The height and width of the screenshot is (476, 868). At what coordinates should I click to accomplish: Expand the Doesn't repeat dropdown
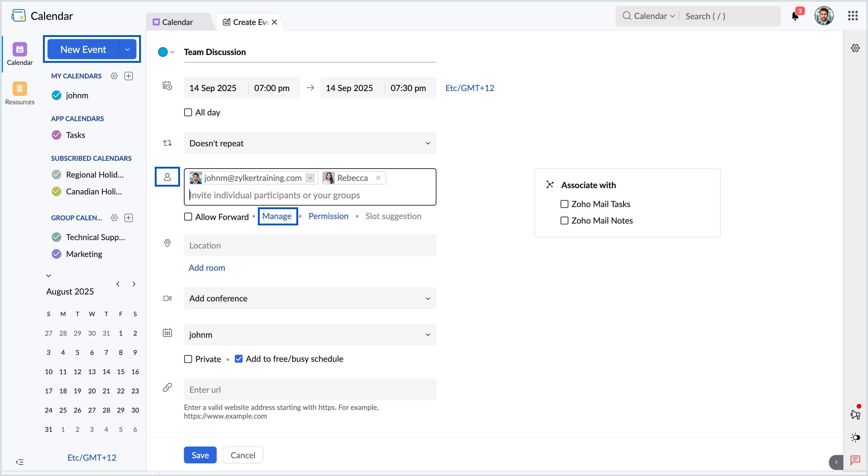tap(310, 143)
